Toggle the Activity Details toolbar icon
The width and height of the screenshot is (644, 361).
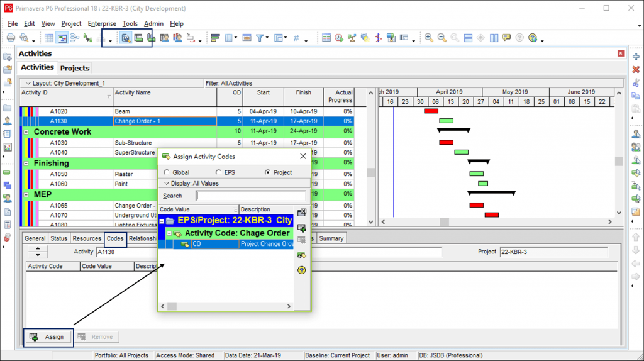[x=126, y=38]
